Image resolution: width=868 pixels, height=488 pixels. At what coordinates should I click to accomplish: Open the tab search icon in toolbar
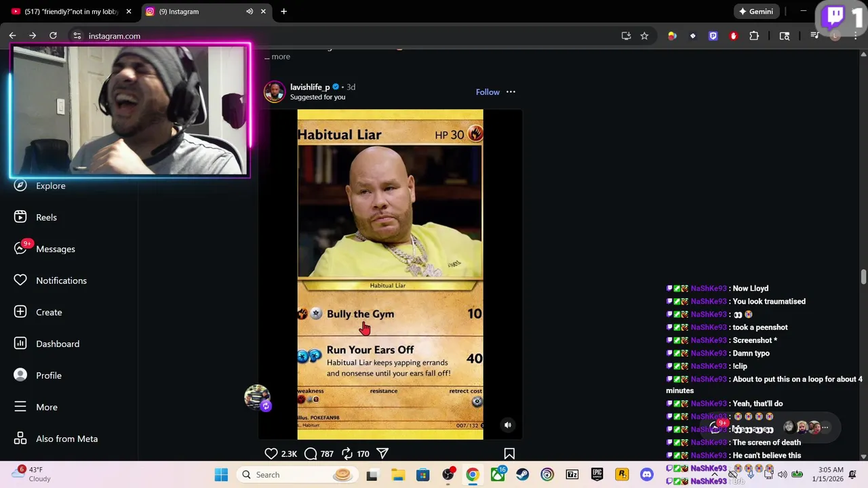tap(785, 36)
